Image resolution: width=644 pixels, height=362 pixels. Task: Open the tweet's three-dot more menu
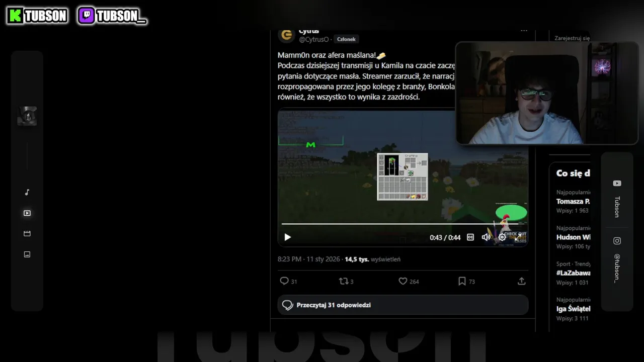coord(524,31)
